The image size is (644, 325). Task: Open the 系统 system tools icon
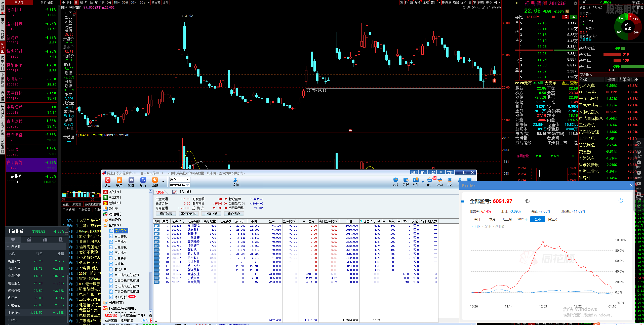(x=155, y=182)
